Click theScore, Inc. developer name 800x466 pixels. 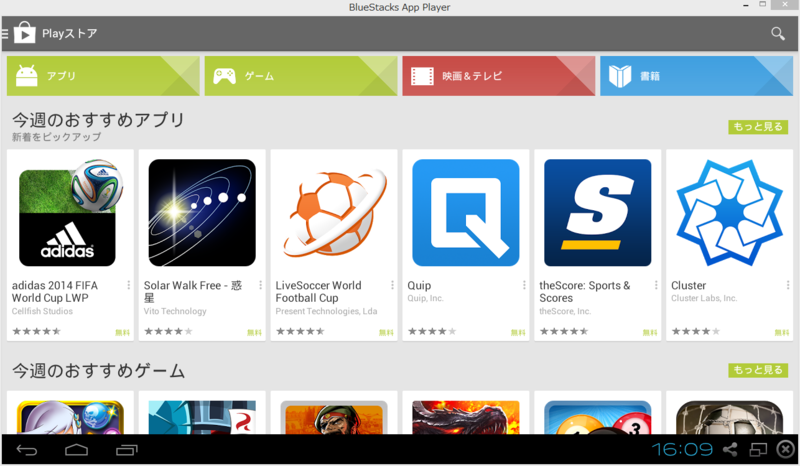(x=565, y=311)
